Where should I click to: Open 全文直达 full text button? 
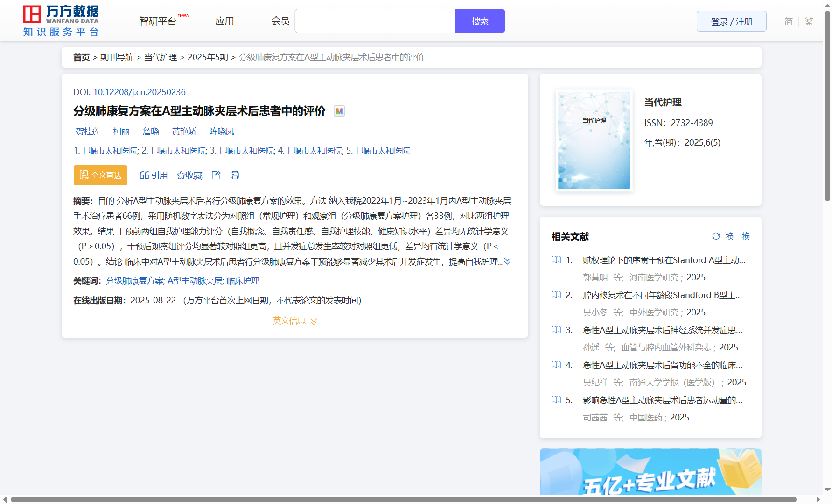[100, 175]
